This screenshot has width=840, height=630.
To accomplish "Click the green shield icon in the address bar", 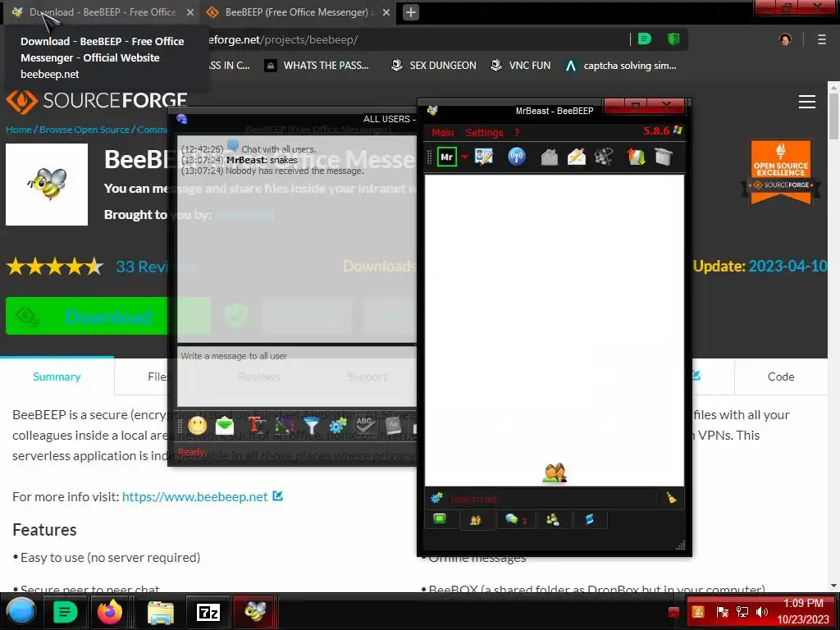I will click(673, 39).
